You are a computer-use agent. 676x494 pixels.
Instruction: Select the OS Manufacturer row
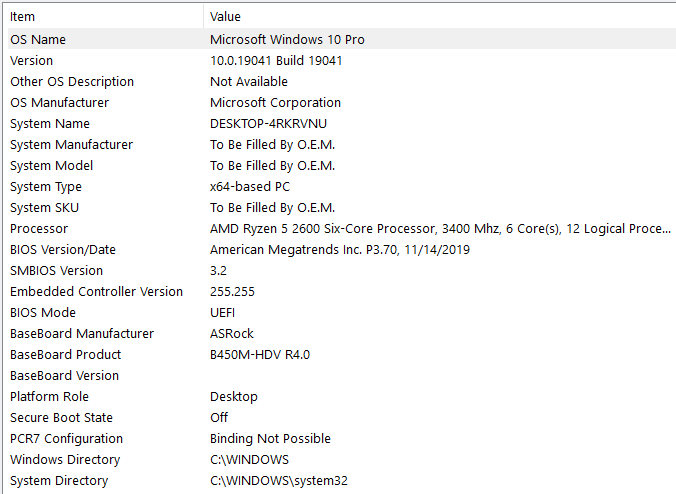[x=60, y=103]
